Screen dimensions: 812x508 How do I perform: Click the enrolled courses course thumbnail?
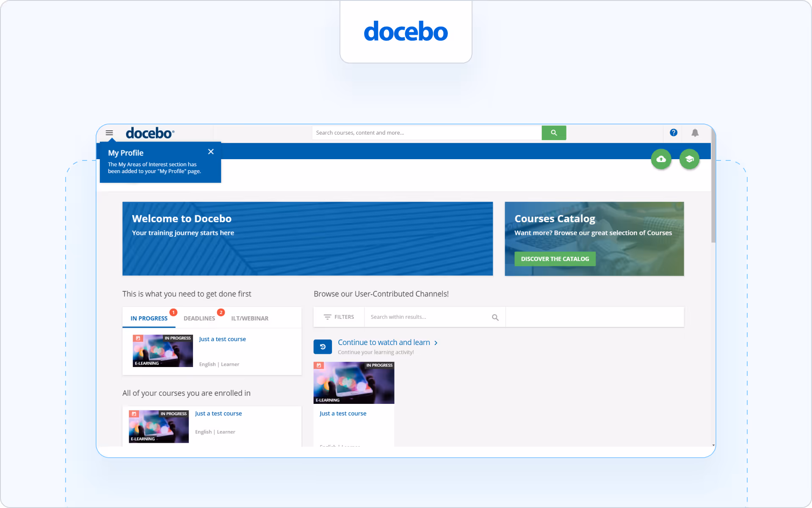(x=159, y=427)
